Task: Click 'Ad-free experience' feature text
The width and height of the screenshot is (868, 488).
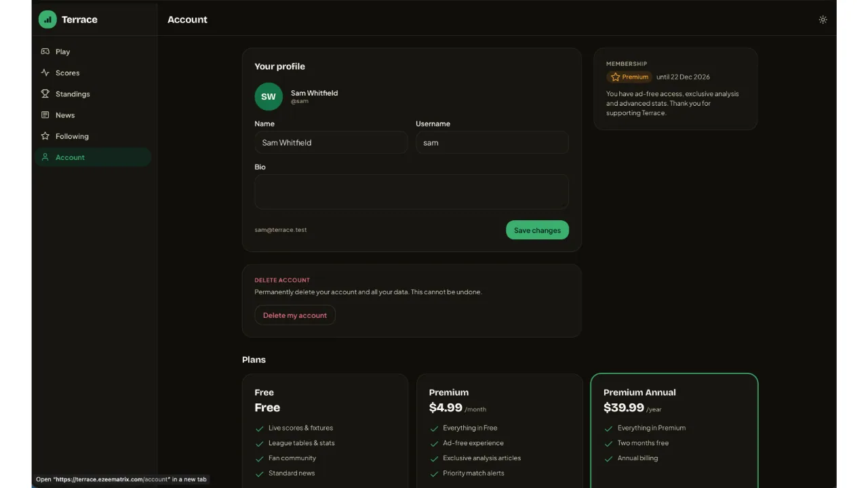Action: 473,443
